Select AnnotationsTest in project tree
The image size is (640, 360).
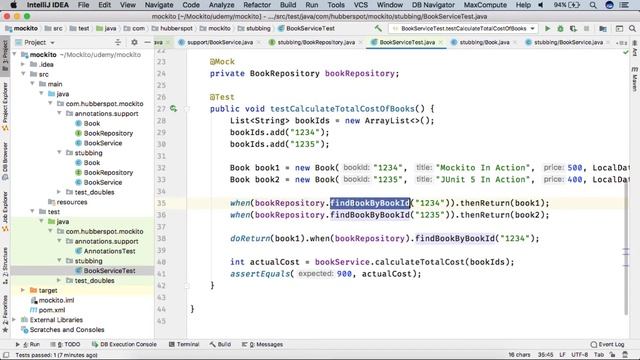click(109, 251)
